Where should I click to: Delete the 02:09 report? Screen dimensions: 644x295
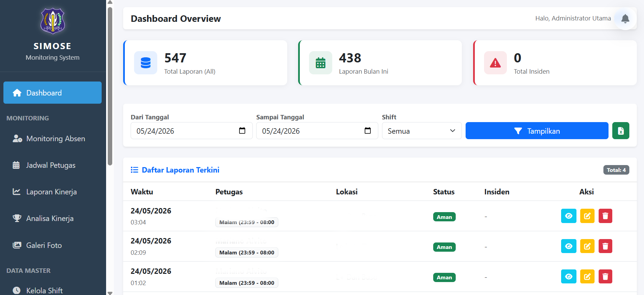(x=605, y=246)
